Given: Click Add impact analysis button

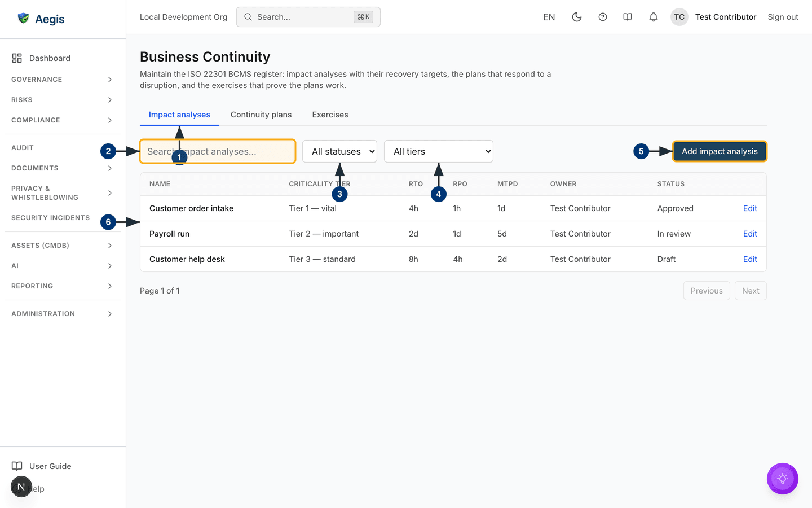Looking at the screenshot, I should pyautogui.click(x=720, y=151).
